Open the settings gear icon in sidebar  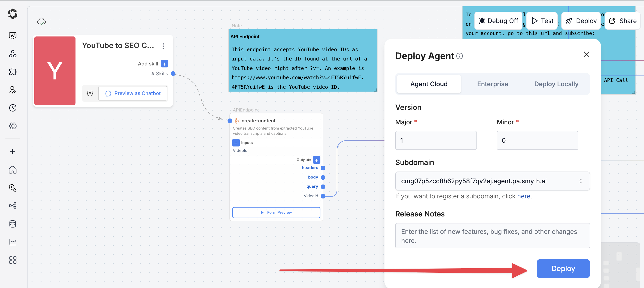(12, 126)
